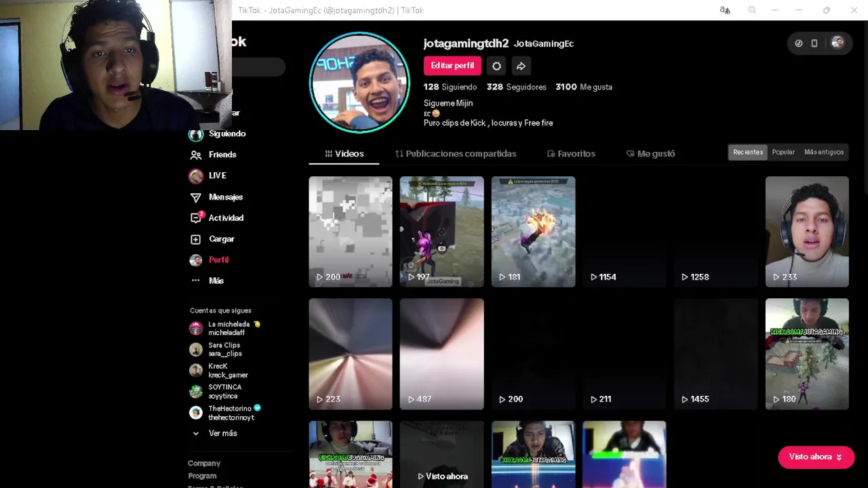Open profile settings gear icon
Viewport: 868px width, 488px height.
pos(496,66)
